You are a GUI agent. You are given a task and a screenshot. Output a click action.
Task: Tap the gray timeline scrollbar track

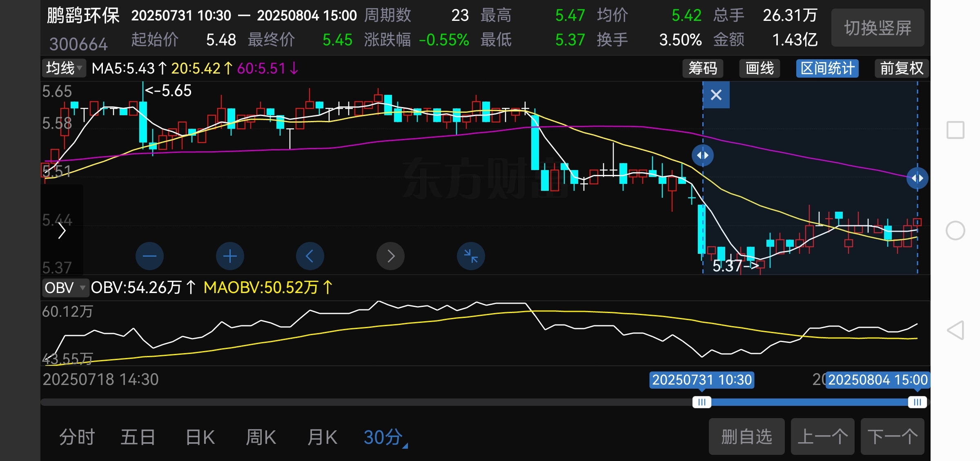[x=367, y=402]
